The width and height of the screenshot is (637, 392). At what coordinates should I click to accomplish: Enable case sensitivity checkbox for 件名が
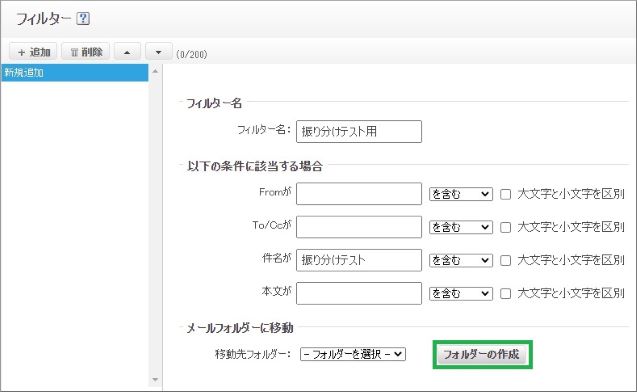[x=505, y=260]
